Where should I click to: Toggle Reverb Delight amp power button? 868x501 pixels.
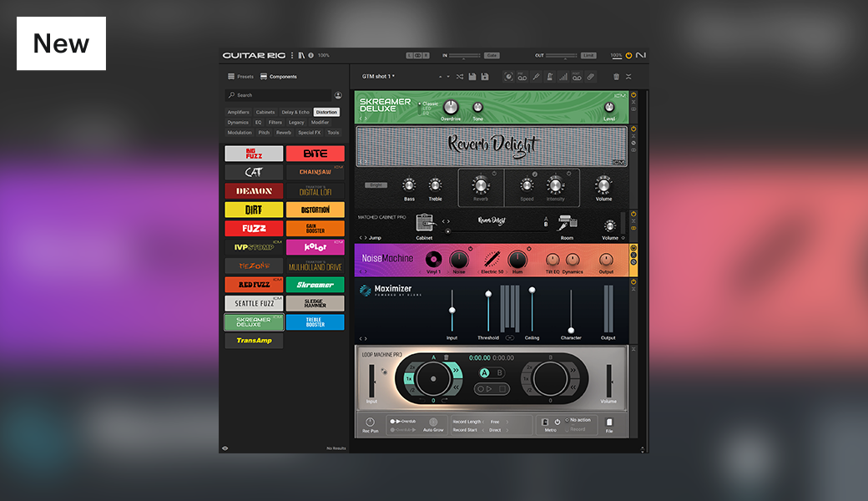(633, 129)
